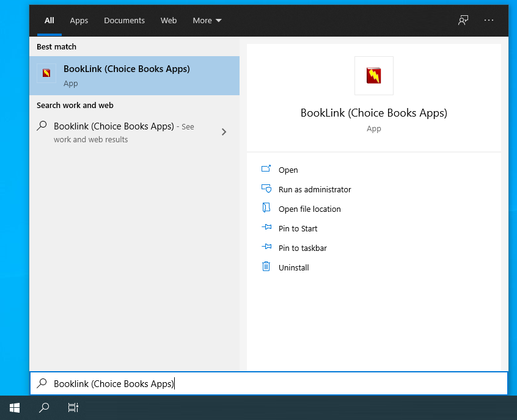Open the BookLink best match result

pos(134,76)
